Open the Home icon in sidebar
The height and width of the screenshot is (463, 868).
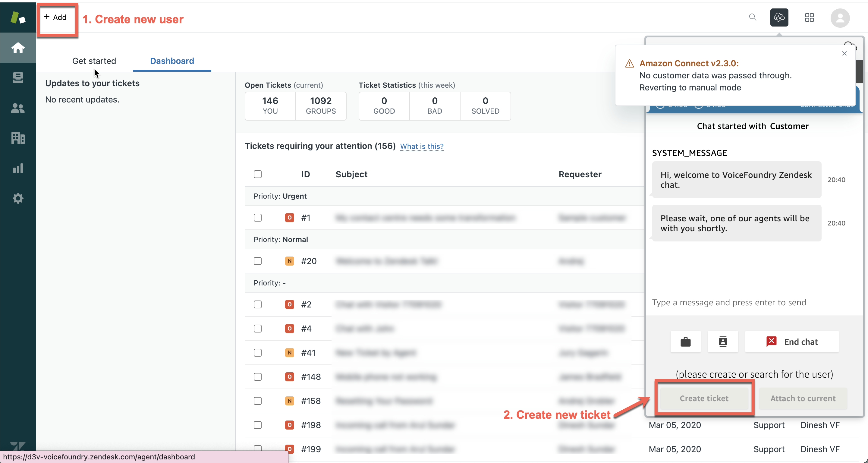[18, 48]
